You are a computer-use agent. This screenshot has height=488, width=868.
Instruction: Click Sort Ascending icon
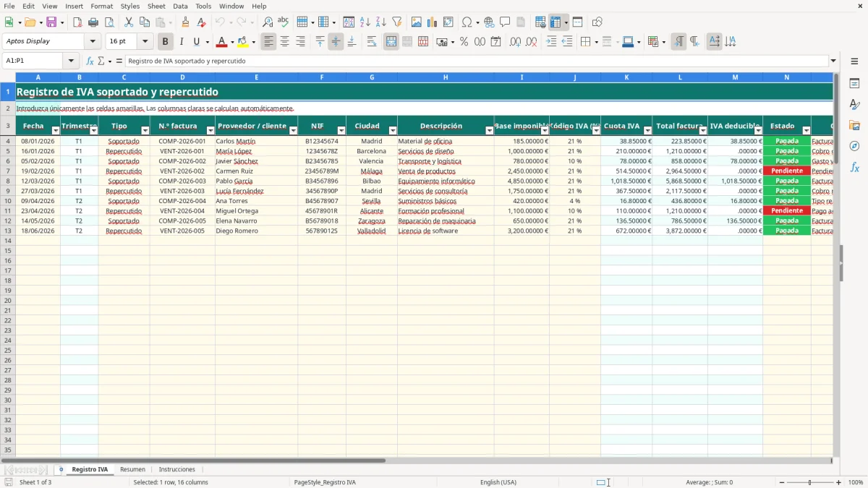point(365,22)
